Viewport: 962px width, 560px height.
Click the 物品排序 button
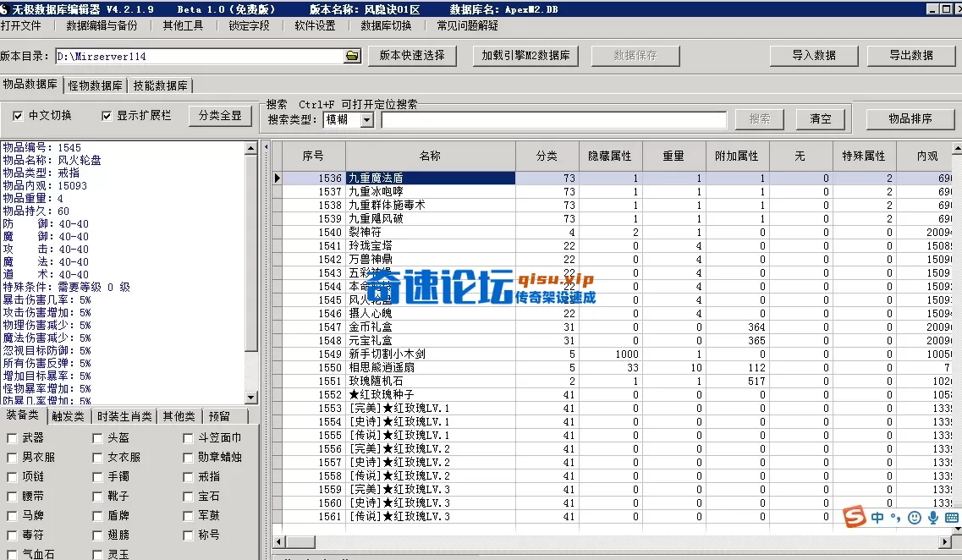tap(910, 118)
